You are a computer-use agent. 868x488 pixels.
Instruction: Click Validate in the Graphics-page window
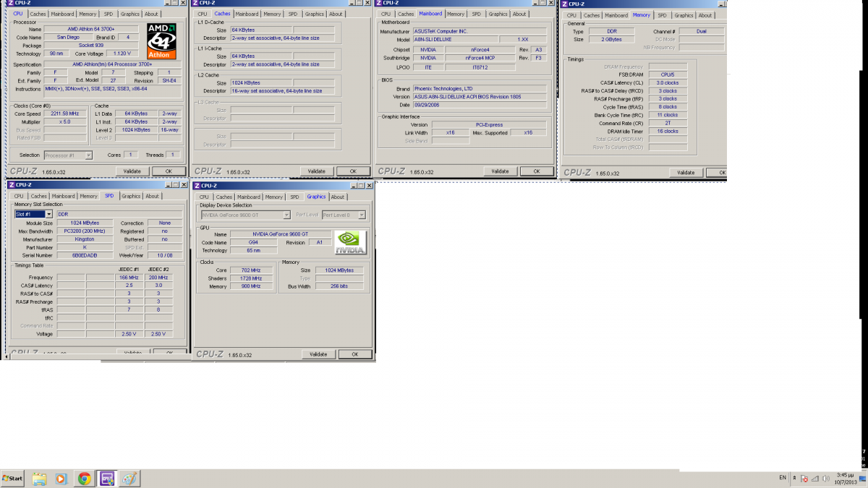coord(318,354)
